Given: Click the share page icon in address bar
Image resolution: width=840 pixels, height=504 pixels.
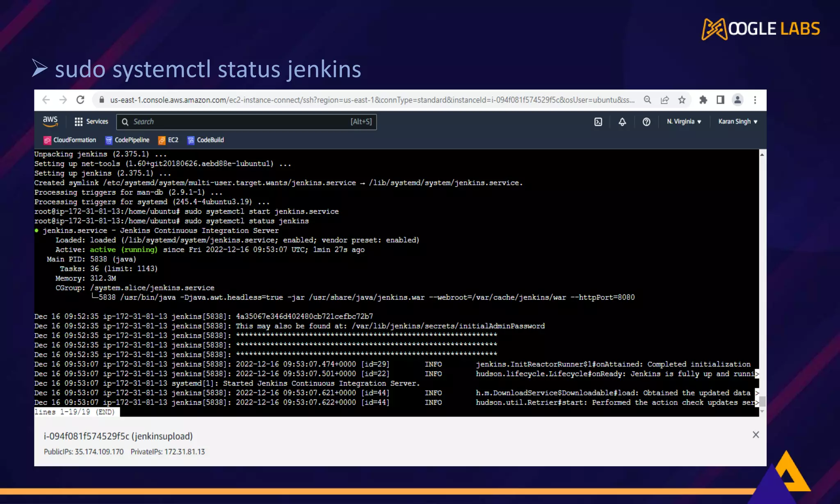Looking at the screenshot, I should click(664, 100).
